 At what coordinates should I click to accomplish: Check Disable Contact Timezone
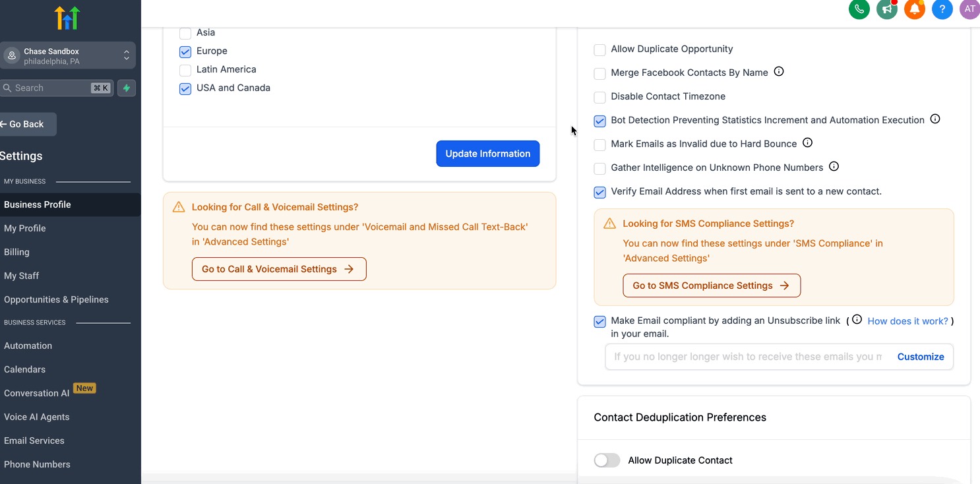(x=599, y=98)
